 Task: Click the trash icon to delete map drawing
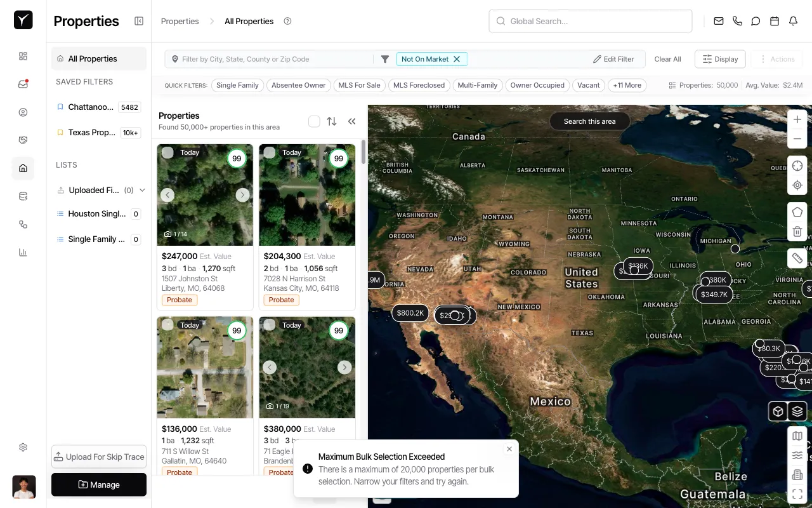pos(797,232)
